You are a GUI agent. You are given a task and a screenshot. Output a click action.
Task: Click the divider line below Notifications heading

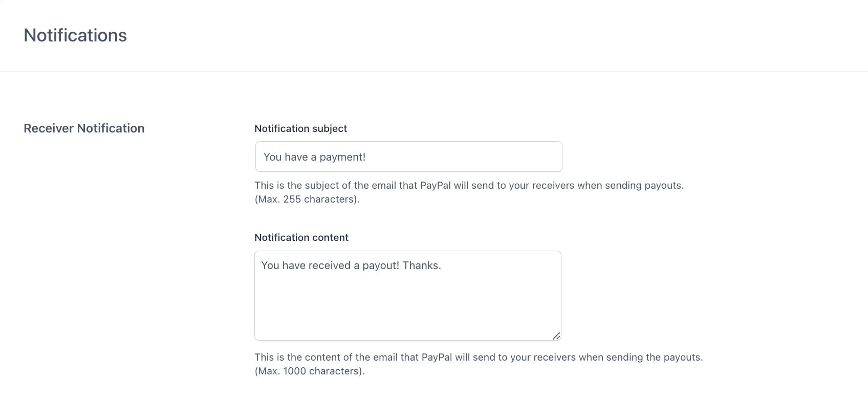click(x=434, y=72)
